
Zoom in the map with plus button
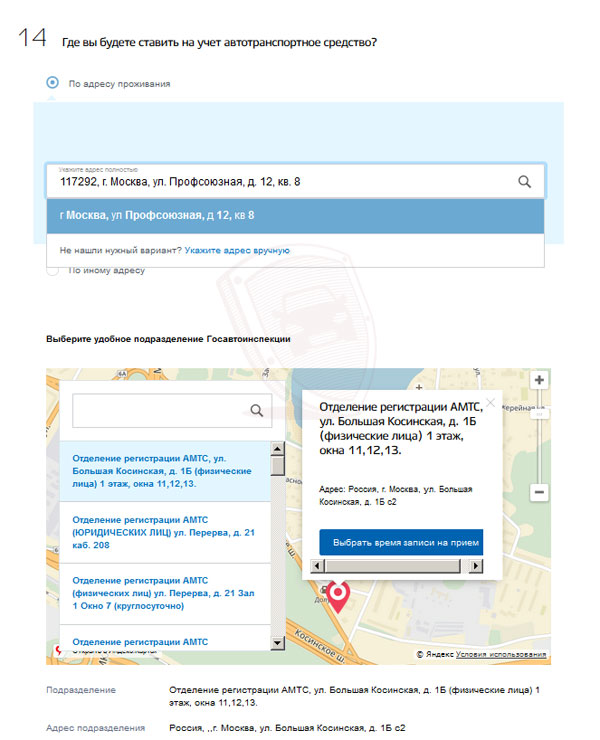pos(539,380)
